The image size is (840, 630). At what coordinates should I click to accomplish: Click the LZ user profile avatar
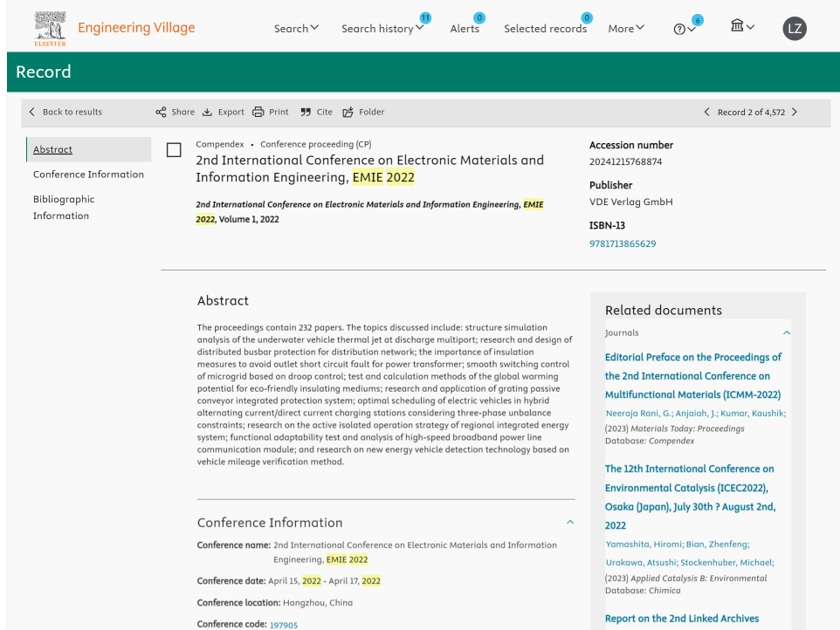tap(795, 29)
